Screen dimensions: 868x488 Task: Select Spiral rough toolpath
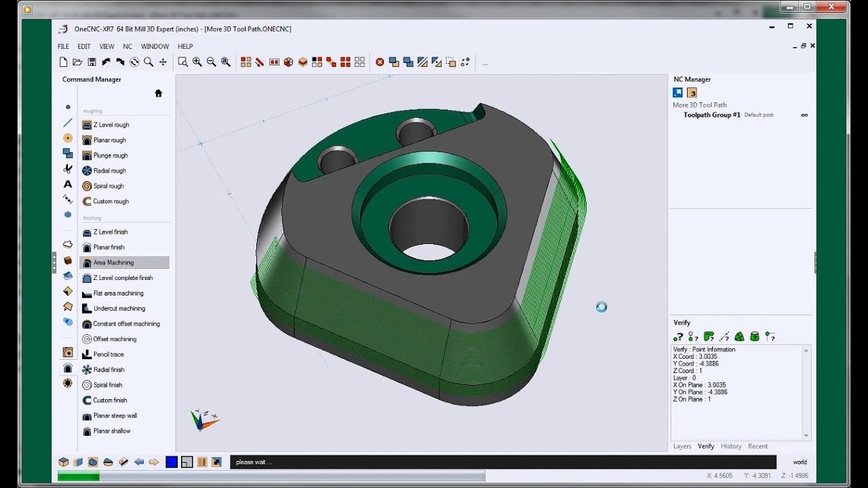(108, 186)
